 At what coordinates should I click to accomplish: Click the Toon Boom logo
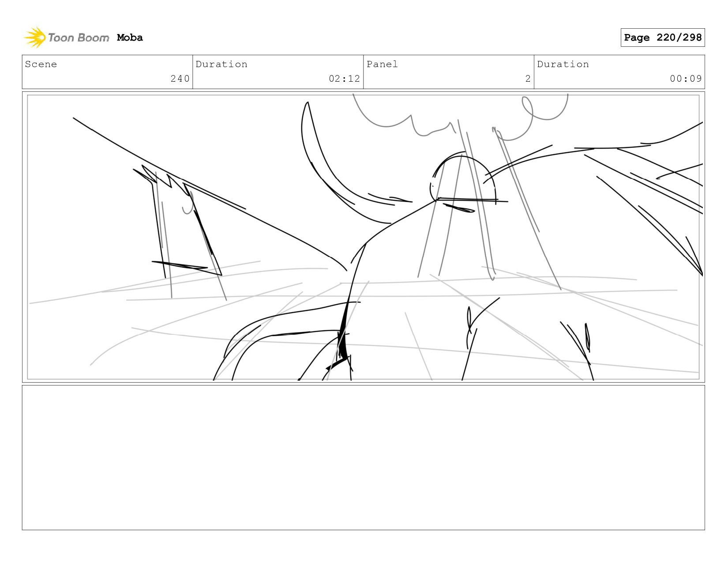(x=66, y=38)
